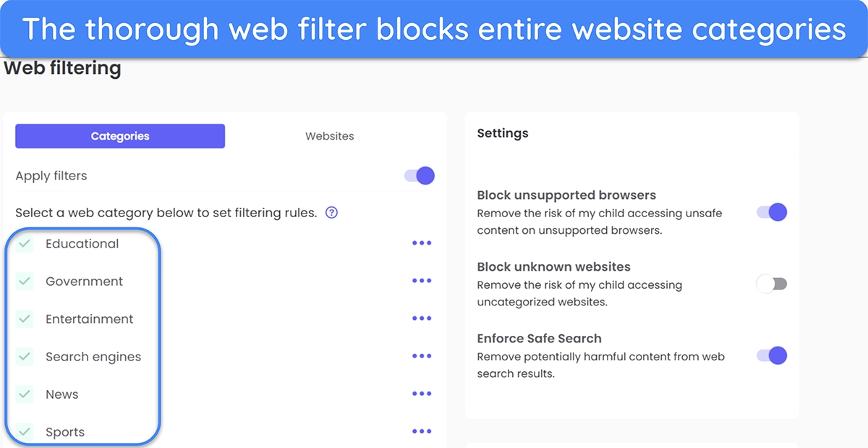The image size is (868, 448).
Task: Open options menu for Educational category
Action: pos(422,243)
